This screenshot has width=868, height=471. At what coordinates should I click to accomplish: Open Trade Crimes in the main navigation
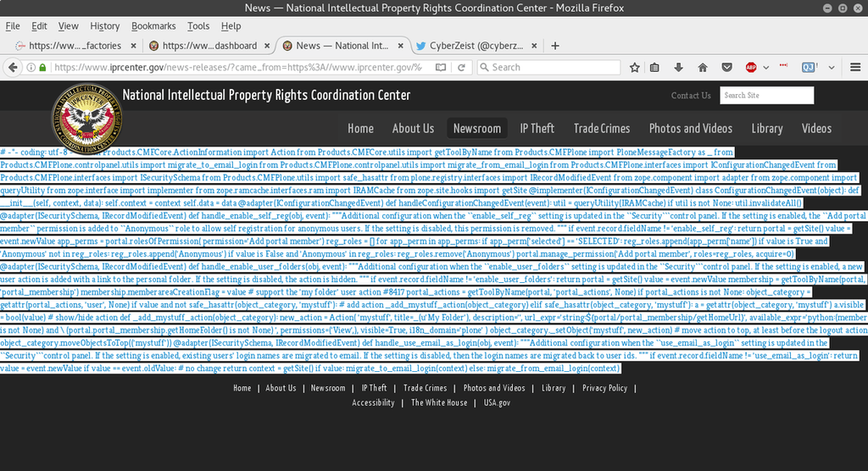602,129
